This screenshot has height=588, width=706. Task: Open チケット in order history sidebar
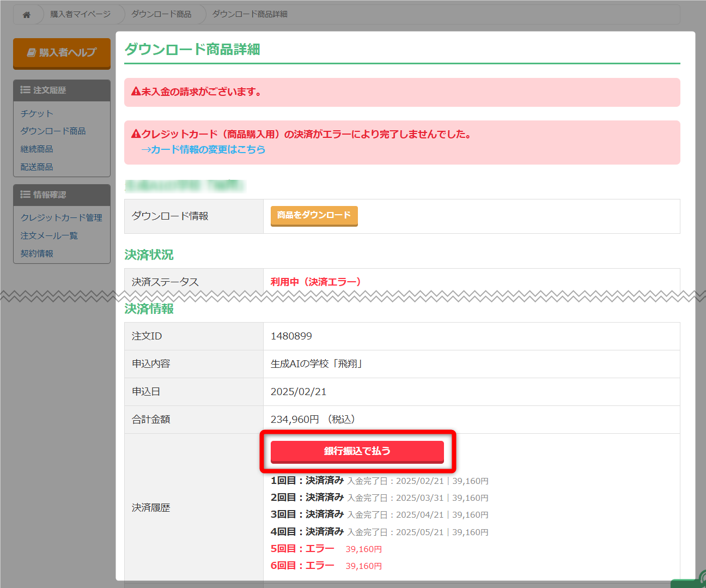coord(36,113)
